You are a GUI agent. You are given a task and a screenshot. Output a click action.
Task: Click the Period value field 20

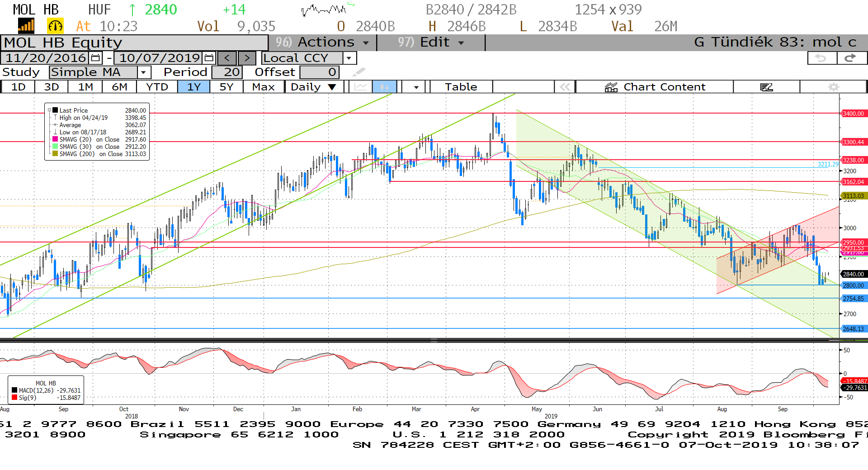[x=227, y=72]
